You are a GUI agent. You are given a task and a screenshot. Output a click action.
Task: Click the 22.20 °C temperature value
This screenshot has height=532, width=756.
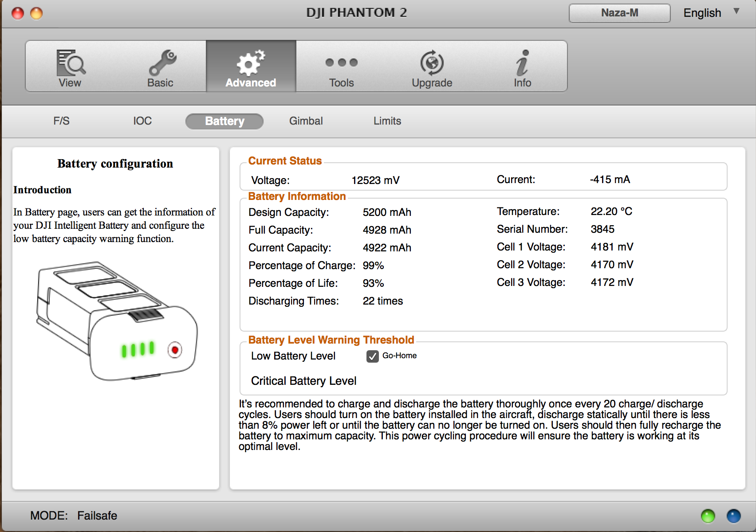pyautogui.click(x=611, y=211)
